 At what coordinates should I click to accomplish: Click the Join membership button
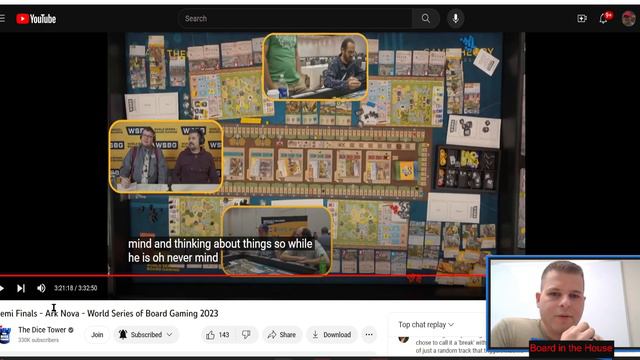[x=97, y=335]
